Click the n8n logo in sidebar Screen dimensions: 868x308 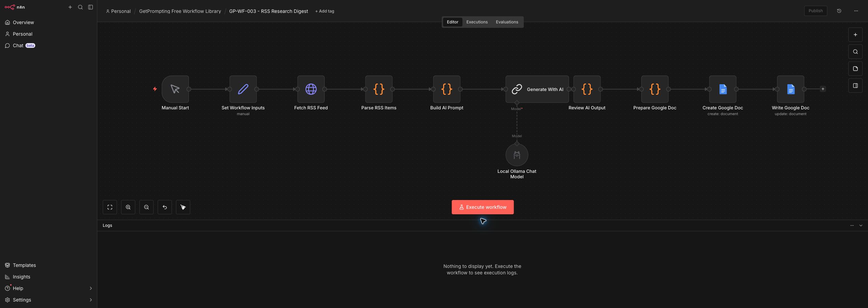(x=15, y=7)
